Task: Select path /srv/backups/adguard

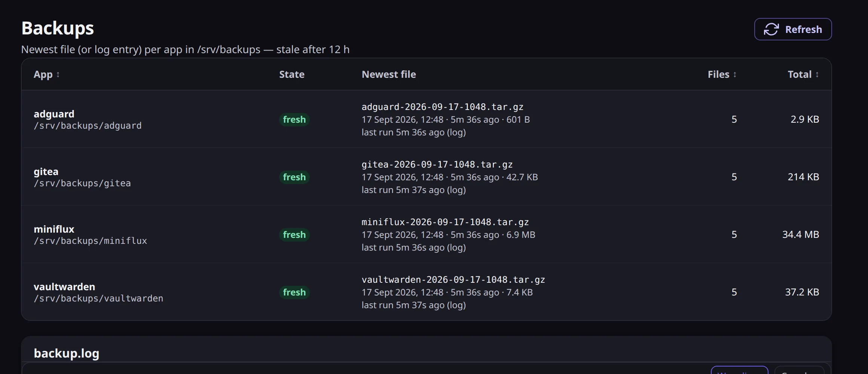Action: pos(88,126)
